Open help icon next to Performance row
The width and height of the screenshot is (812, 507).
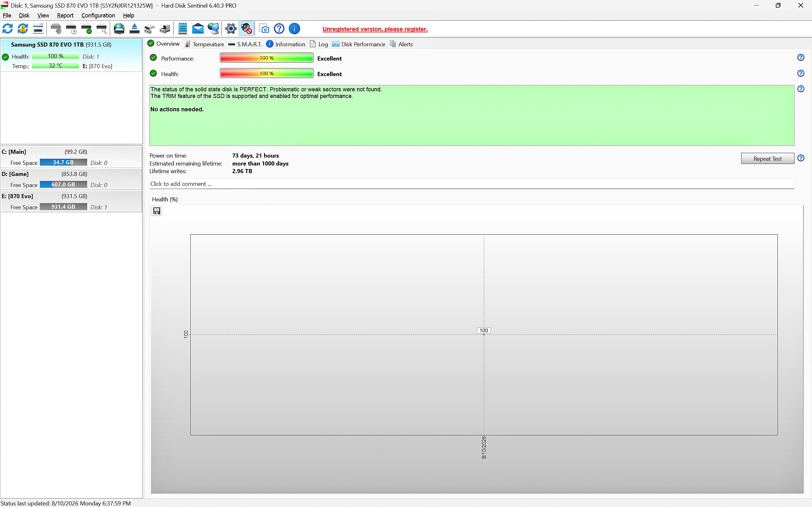coord(801,58)
